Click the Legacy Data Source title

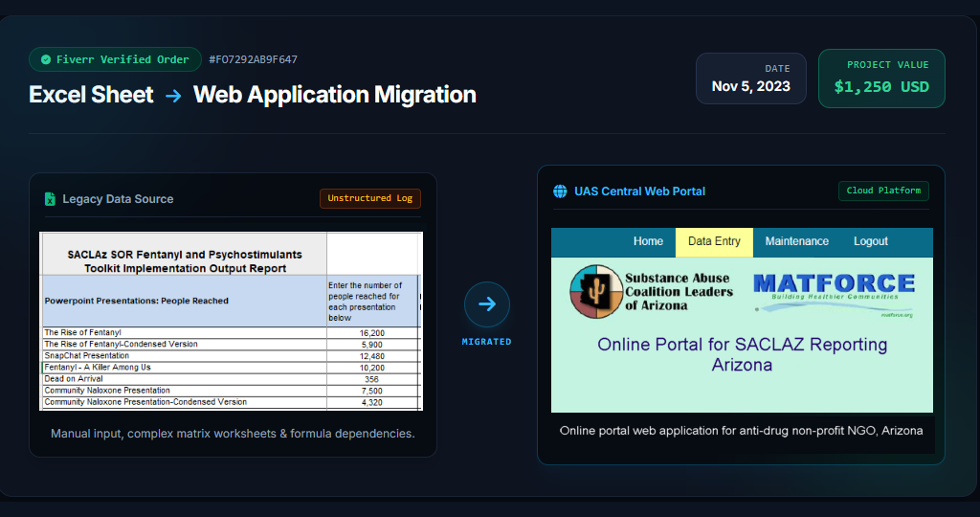pos(118,199)
